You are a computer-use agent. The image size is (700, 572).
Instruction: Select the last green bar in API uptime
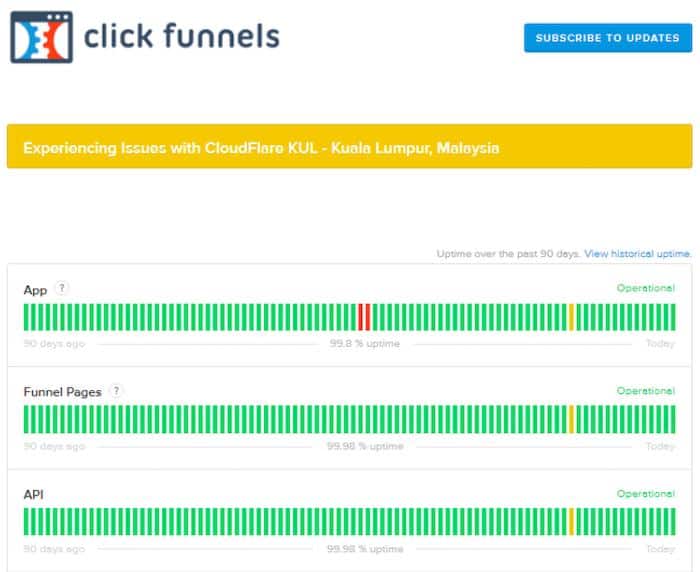(x=673, y=522)
